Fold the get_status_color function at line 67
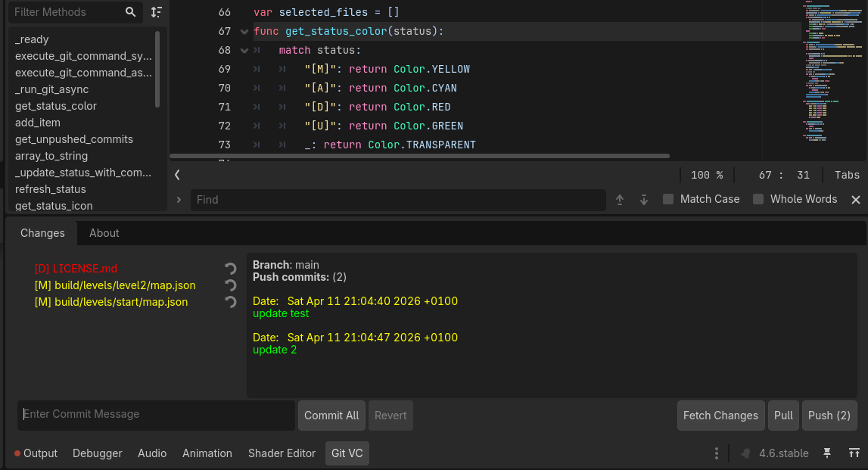This screenshot has width=868, height=470. pos(244,32)
